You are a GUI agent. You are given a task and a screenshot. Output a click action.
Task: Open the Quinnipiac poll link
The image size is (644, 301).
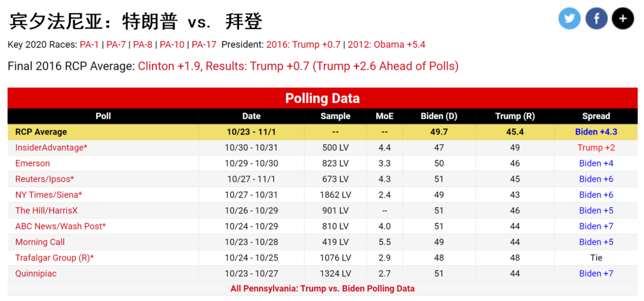click(36, 274)
